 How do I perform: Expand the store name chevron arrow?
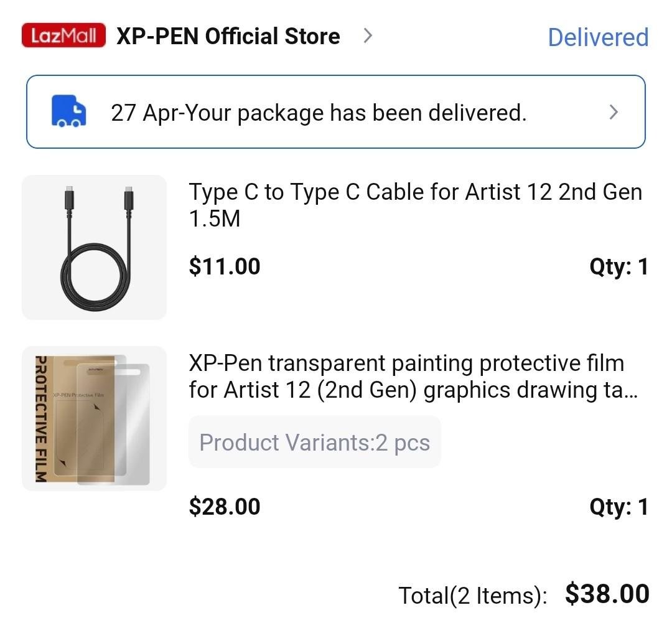pyautogui.click(x=368, y=36)
